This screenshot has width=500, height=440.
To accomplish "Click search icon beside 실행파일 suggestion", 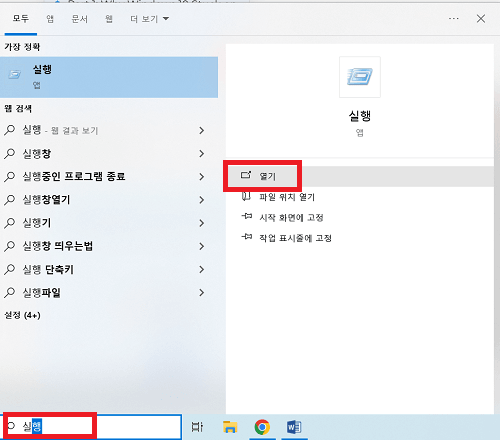I will pos(10,293).
